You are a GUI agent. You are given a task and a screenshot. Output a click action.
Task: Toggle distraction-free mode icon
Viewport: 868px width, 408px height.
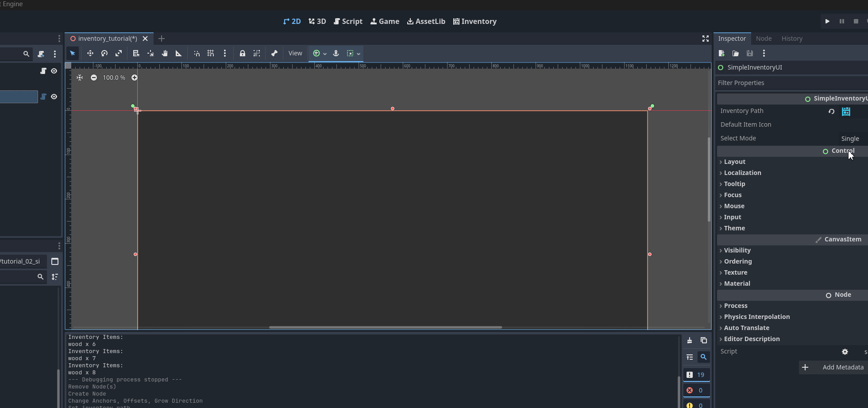(706, 39)
